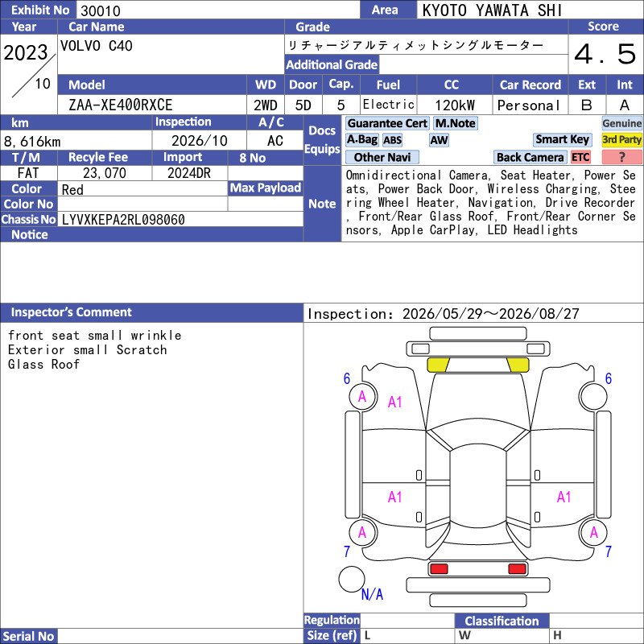Screen dimensions: 644x644
Task: Select recycle fee 23,070
Action: click(x=105, y=173)
